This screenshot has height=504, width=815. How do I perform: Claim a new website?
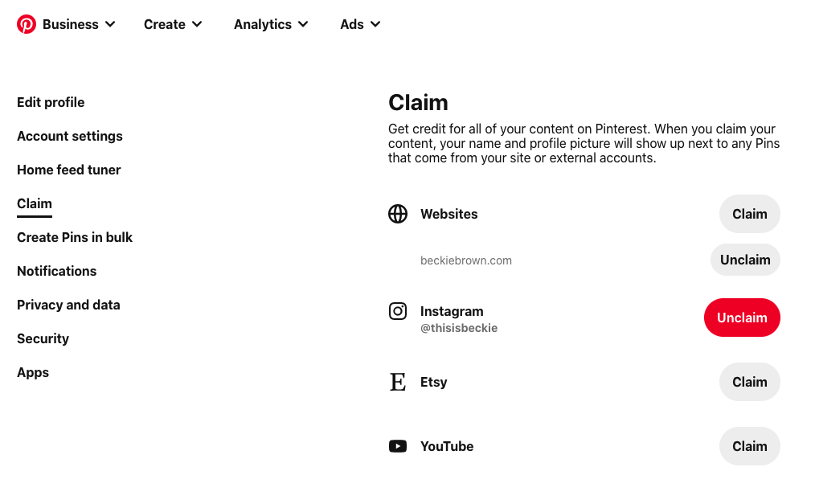pyautogui.click(x=750, y=214)
